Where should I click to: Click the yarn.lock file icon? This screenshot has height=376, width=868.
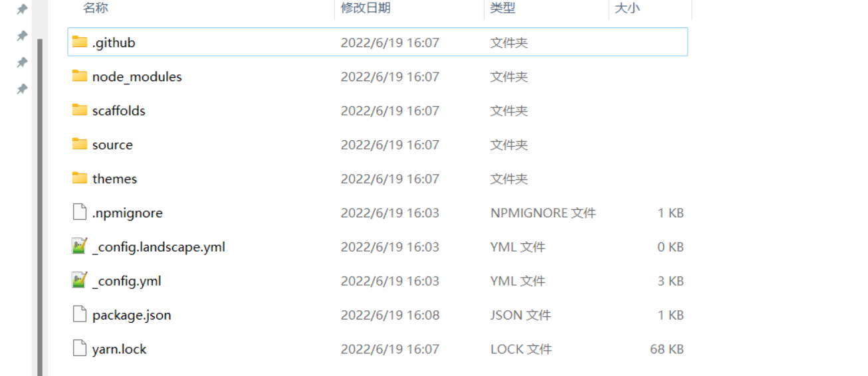click(80, 349)
